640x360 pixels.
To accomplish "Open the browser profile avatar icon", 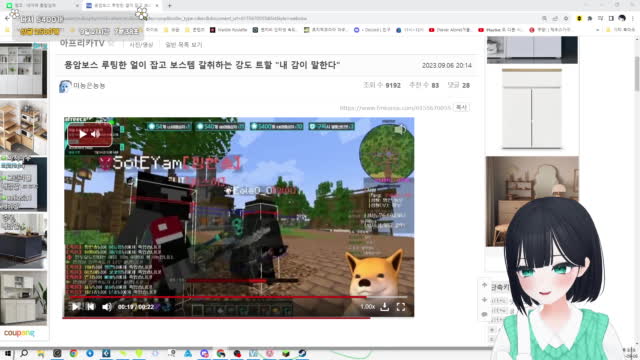I will [622, 18].
